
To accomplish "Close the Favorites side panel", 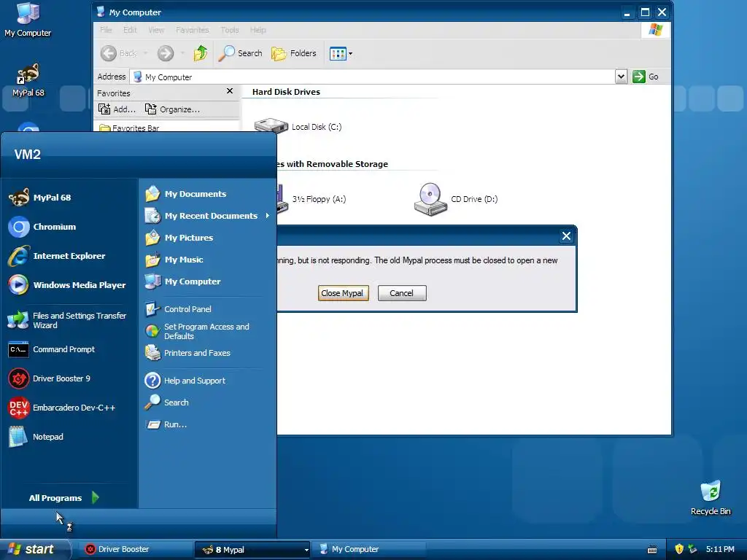I will (230, 91).
